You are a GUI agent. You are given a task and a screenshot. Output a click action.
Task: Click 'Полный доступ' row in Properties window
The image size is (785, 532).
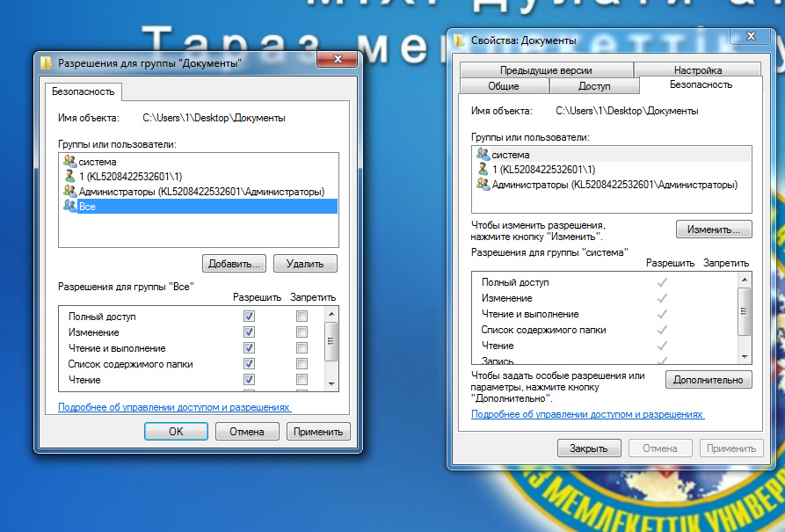pyautogui.click(x=605, y=282)
